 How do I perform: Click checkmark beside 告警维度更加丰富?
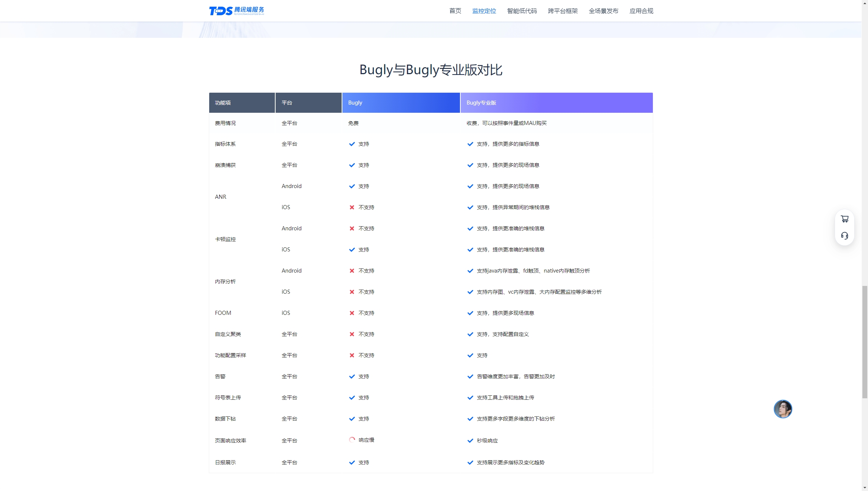coord(470,376)
